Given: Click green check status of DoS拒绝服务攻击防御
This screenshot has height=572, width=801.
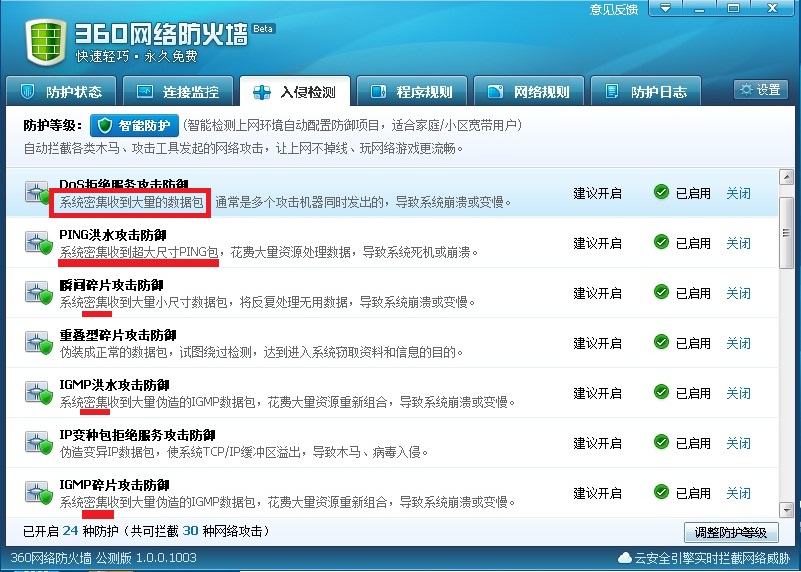Looking at the screenshot, I should point(661,192).
